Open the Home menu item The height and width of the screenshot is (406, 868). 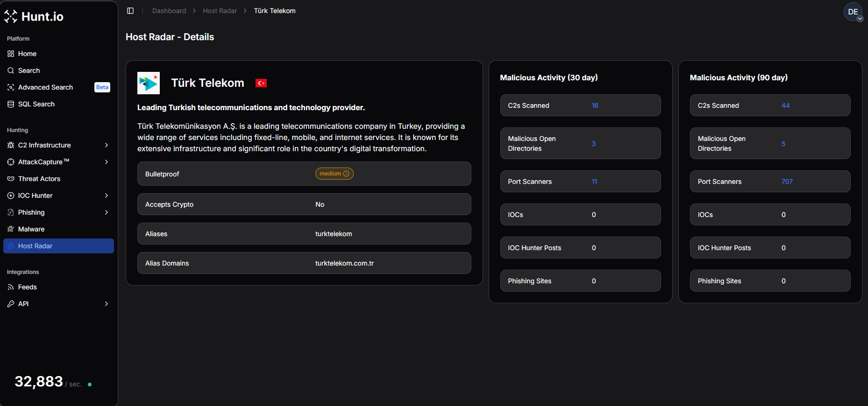(58, 54)
